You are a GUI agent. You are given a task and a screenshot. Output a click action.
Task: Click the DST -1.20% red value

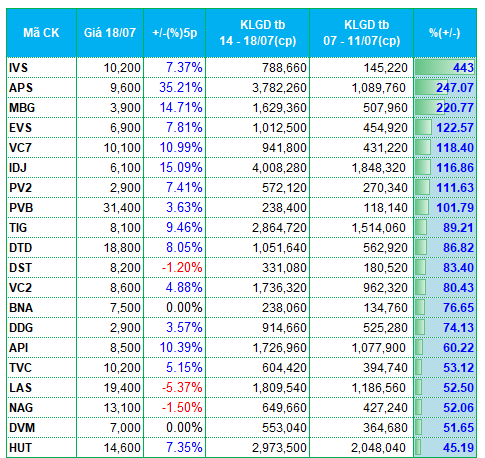182,268
